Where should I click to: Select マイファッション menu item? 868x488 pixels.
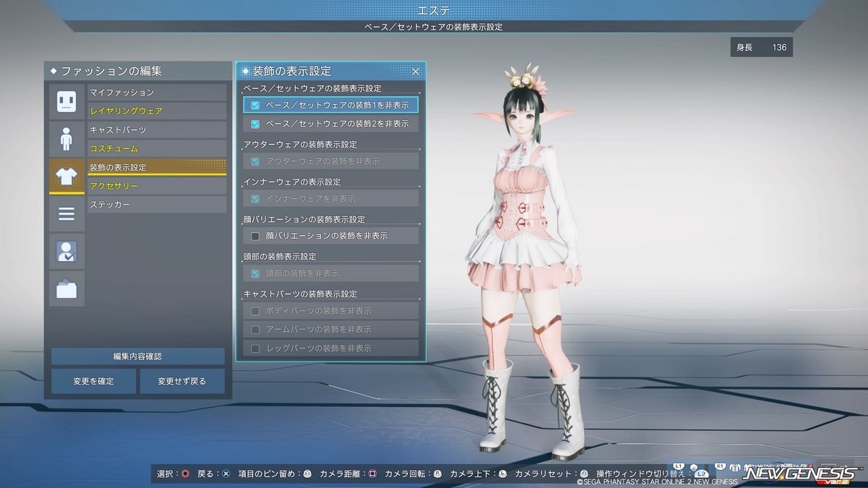[157, 93]
